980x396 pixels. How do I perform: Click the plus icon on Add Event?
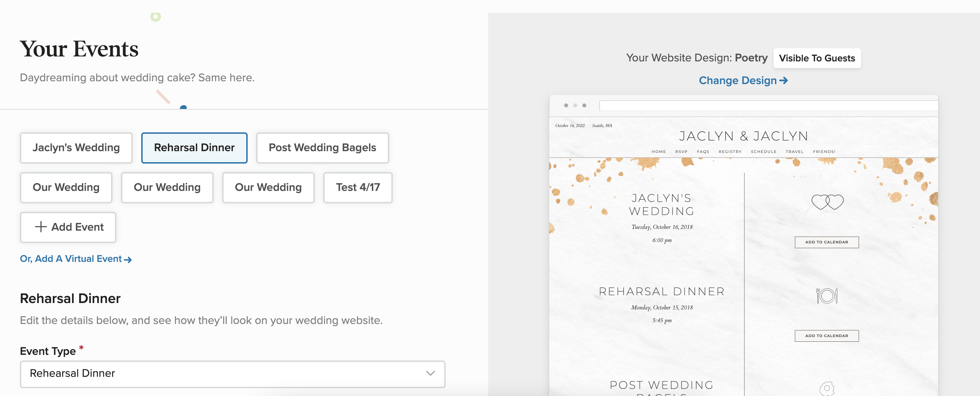pos(41,227)
